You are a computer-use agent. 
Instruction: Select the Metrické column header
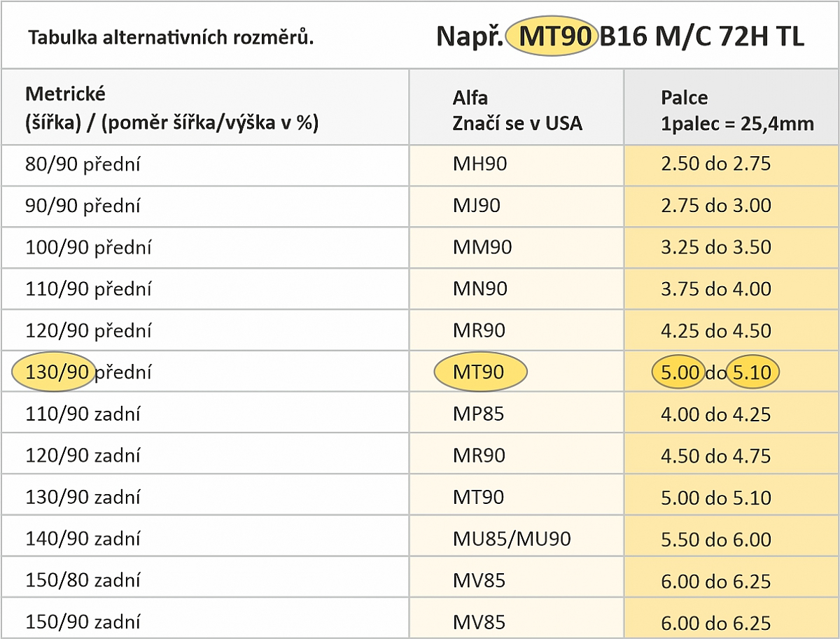[x=171, y=108]
